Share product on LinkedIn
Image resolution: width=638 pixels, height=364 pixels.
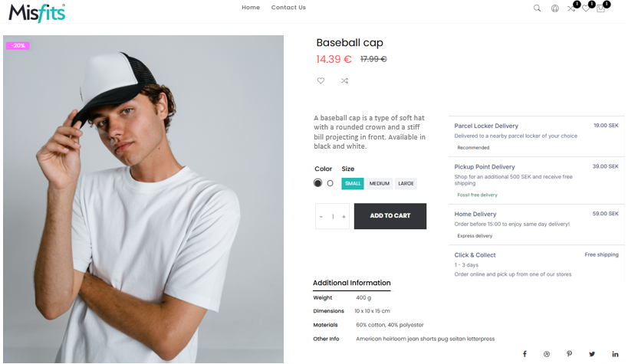[615, 354]
